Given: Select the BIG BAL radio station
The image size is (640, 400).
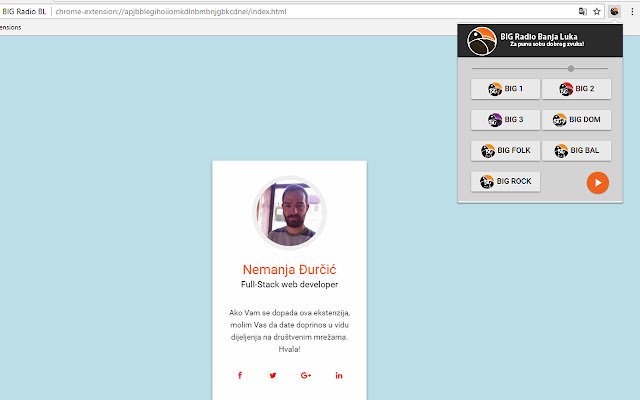Looking at the screenshot, I should [576, 151].
